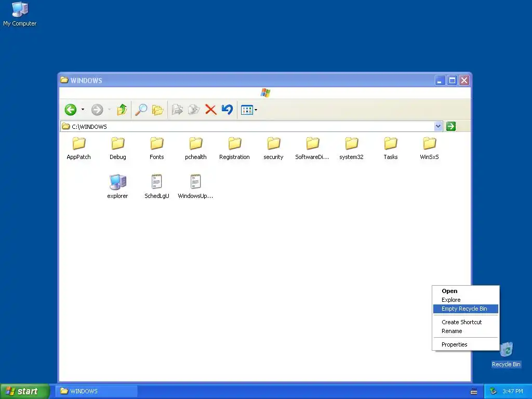Select the security folder
532x399 pixels.
point(273,148)
